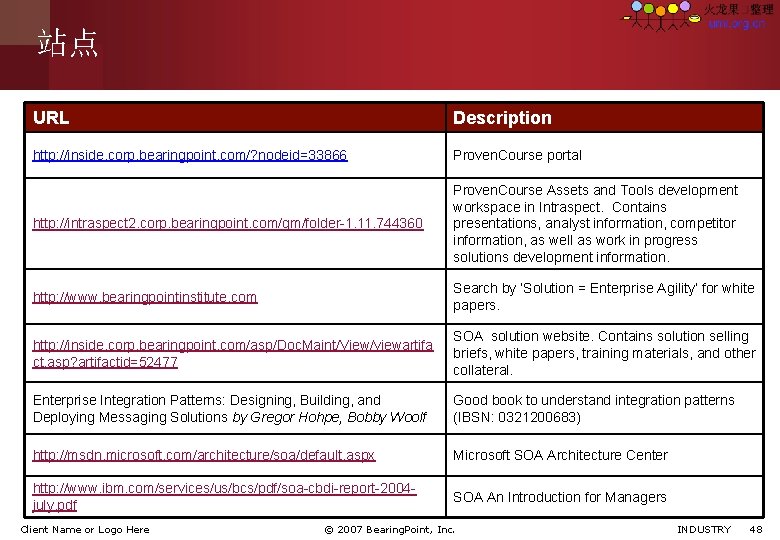Open the msdn.microsoft.com architecture SOA link
Screen dimensions: 780x540
(204, 455)
